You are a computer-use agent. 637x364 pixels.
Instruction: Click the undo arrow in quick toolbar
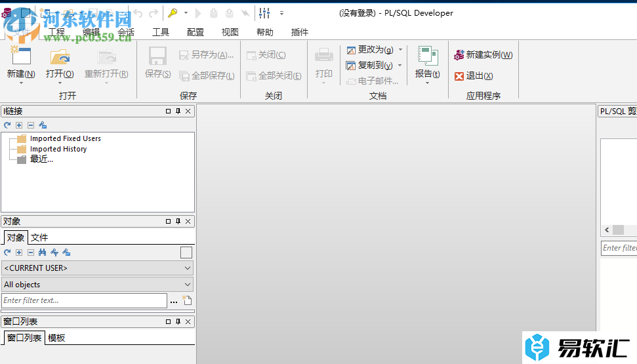(138, 13)
